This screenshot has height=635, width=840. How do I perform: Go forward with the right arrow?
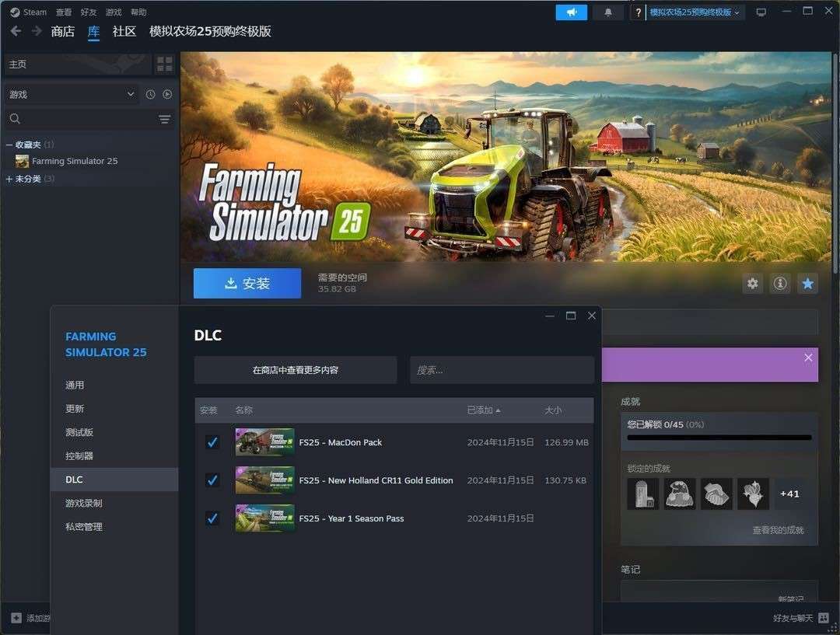coord(37,31)
